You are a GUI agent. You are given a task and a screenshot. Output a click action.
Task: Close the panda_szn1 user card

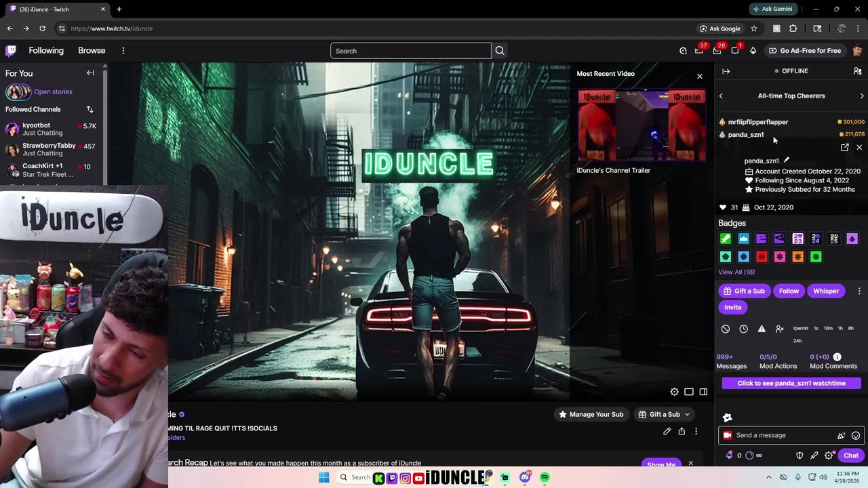pyautogui.click(x=859, y=147)
